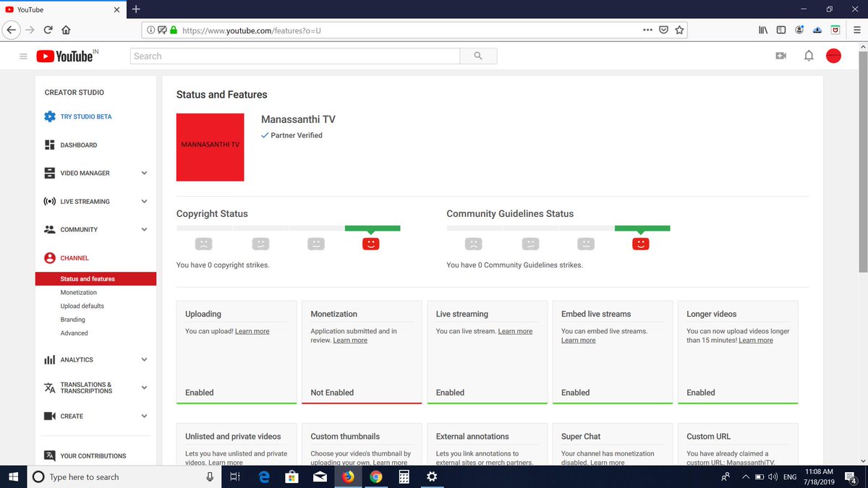This screenshot has height=488, width=868.
Task: Click the Not Enabled monetization status
Action: 332,393
